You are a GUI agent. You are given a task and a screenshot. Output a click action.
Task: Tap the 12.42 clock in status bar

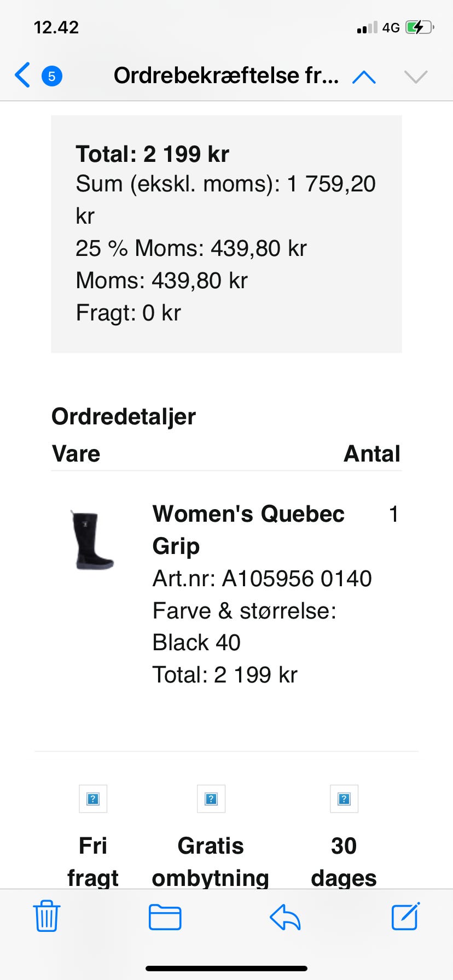[56, 27]
